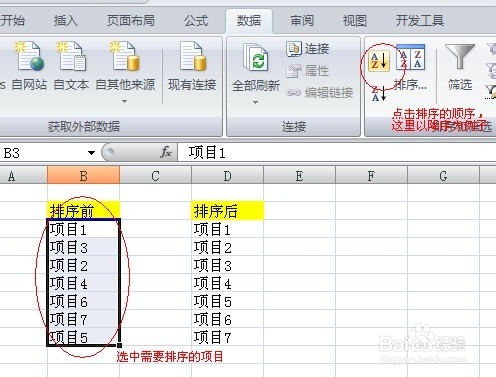Viewport: 496px width, 377px height.
Task: Select column G header
Action: (x=443, y=176)
